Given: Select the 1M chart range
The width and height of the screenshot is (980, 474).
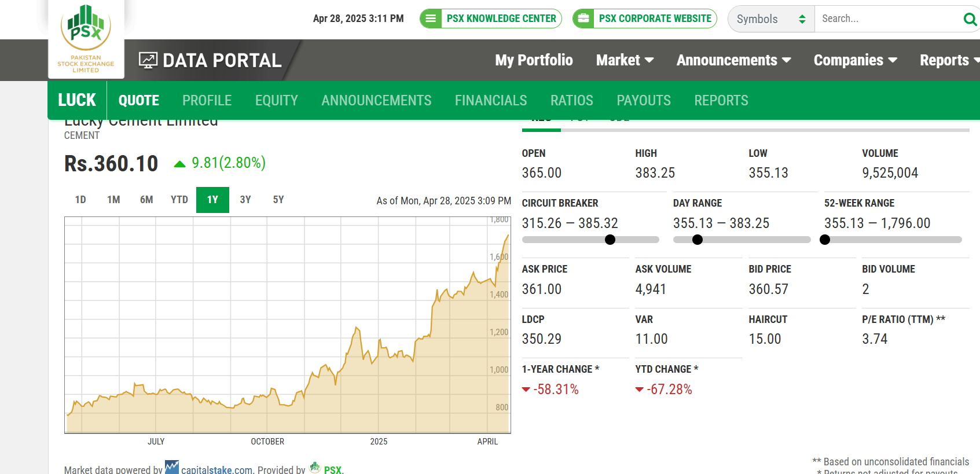Looking at the screenshot, I should point(113,200).
